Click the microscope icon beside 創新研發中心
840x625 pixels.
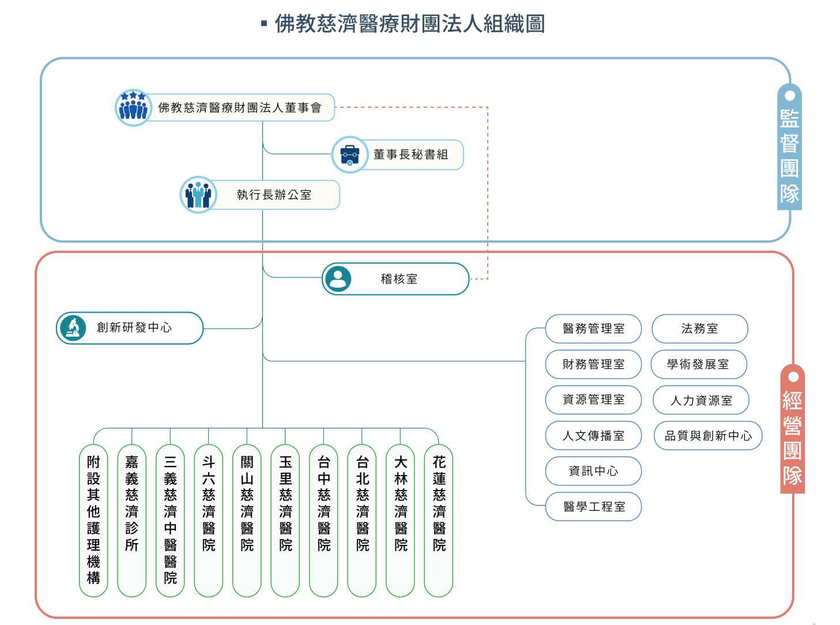pyautogui.click(x=73, y=328)
